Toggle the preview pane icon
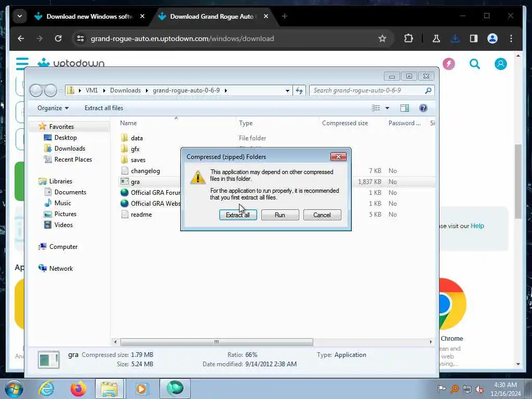Screen dimensions: 532x399 tap(404, 108)
